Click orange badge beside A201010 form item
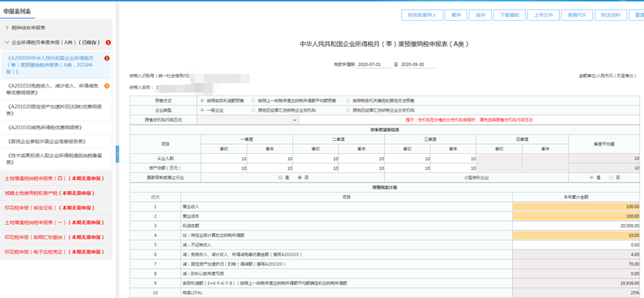 (x=106, y=85)
